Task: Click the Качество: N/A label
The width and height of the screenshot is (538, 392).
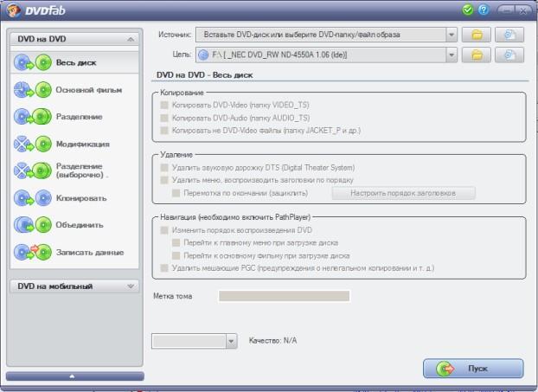Action: tap(272, 340)
